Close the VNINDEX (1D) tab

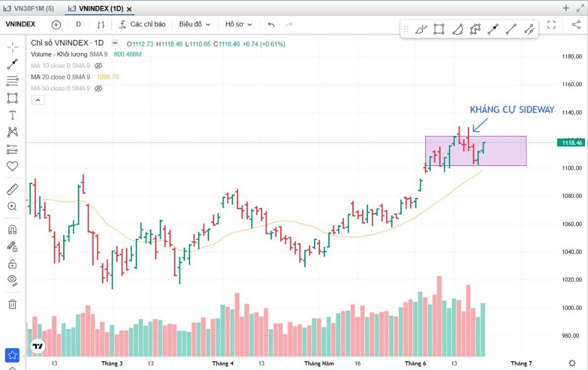pos(129,9)
